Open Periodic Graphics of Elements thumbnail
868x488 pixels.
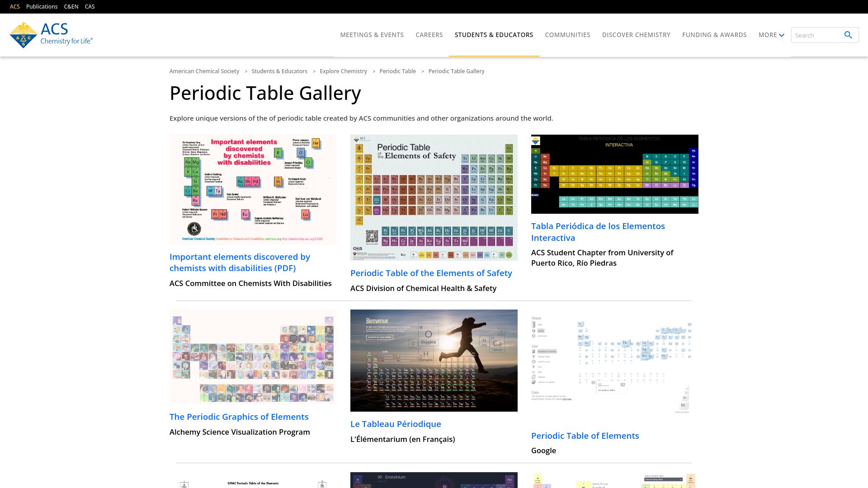pos(253,357)
